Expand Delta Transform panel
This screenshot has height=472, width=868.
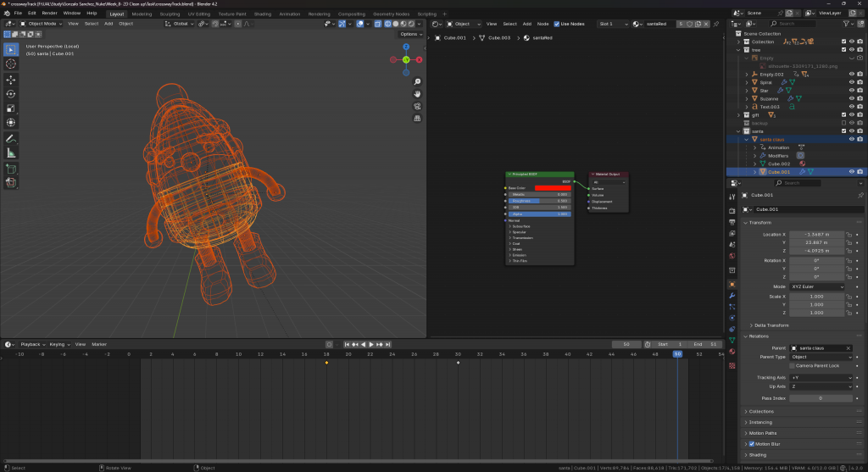tap(770, 325)
